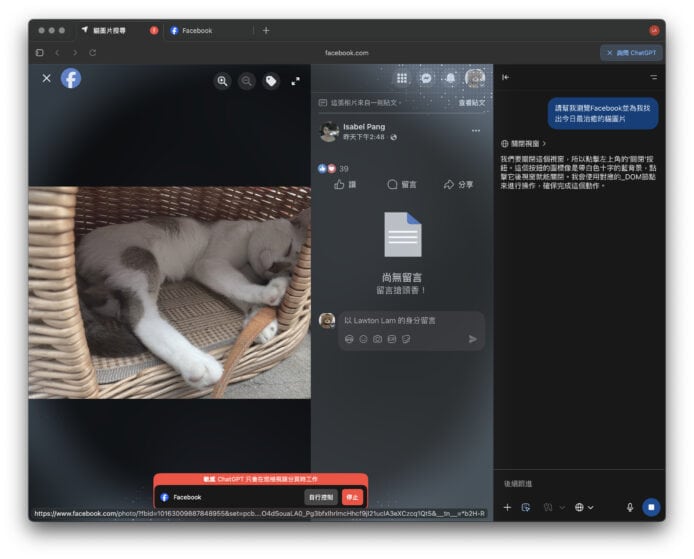
Task: Open post options three-dot menu
Action: (476, 131)
